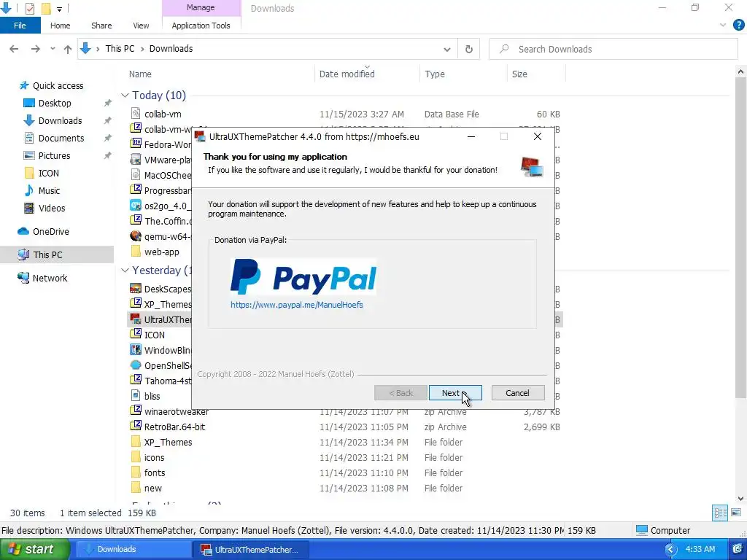Collapse the Yesterday group
The height and width of the screenshot is (560, 747).
click(125, 271)
